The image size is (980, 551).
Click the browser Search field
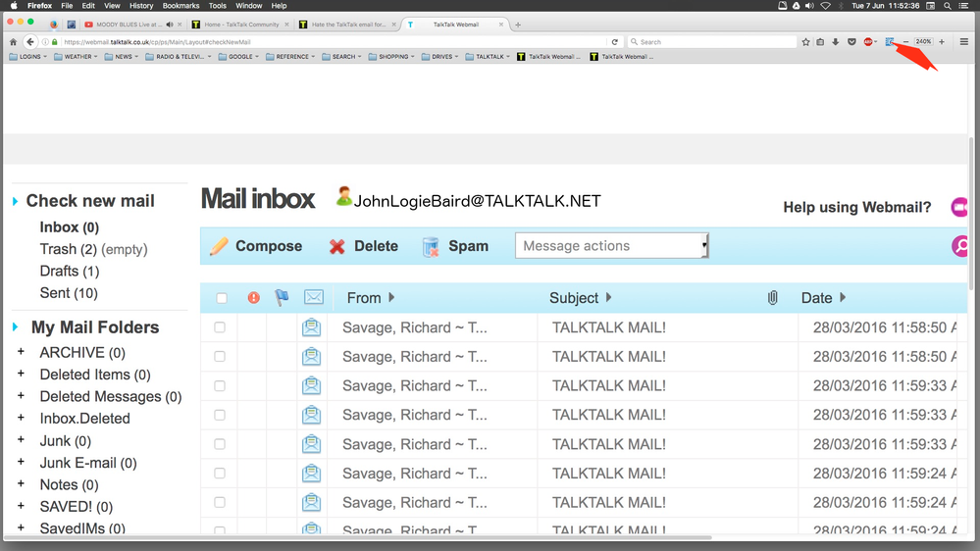(x=711, y=42)
